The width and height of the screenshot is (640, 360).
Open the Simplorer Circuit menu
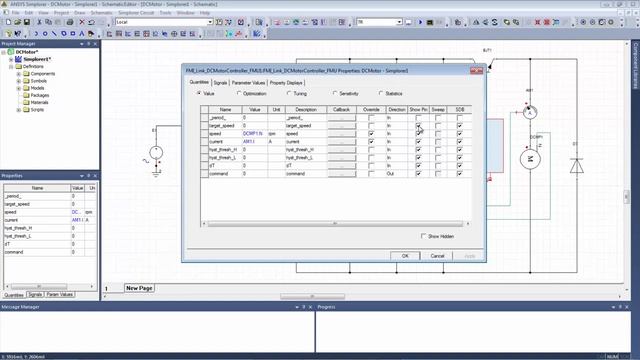[x=136, y=13]
